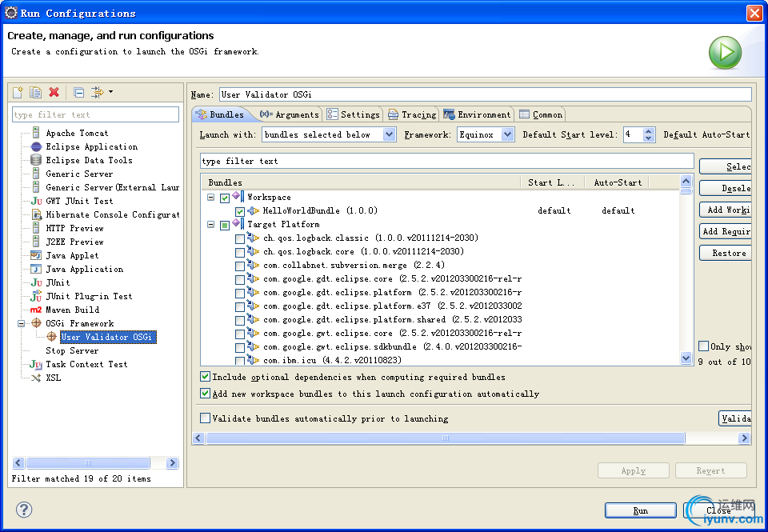
Task: Uncheck the HelloWorldBundle checkbox
Action: pyautogui.click(x=239, y=212)
